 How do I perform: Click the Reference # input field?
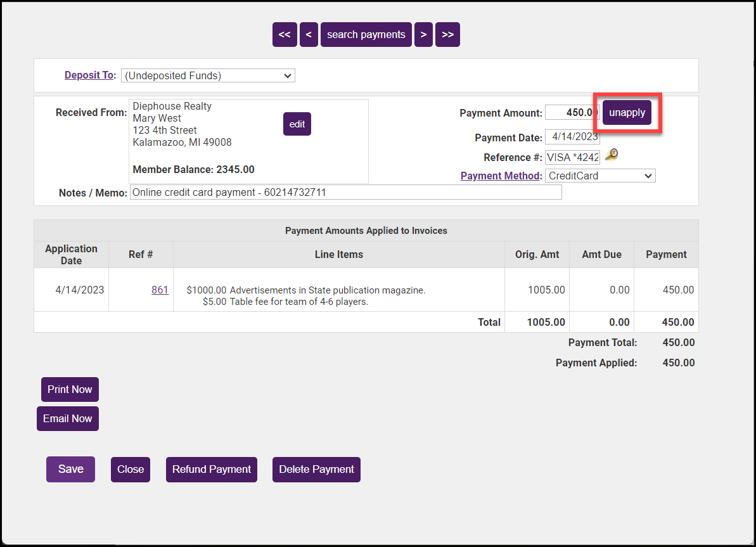pyautogui.click(x=572, y=157)
